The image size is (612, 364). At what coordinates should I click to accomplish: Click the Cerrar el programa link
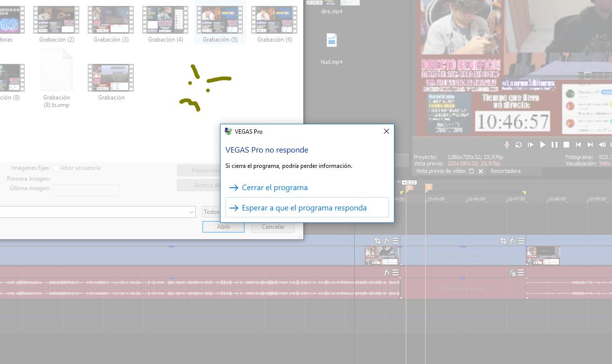click(275, 187)
